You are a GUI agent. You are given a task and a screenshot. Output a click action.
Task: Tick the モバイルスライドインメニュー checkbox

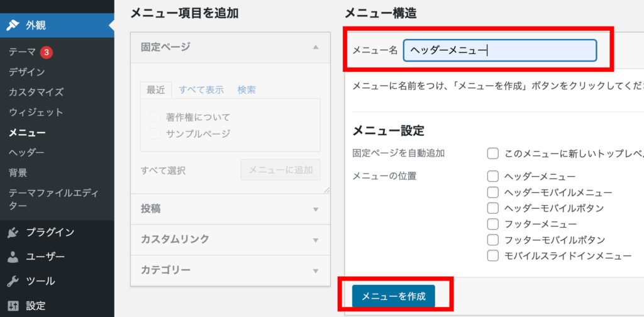click(493, 256)
